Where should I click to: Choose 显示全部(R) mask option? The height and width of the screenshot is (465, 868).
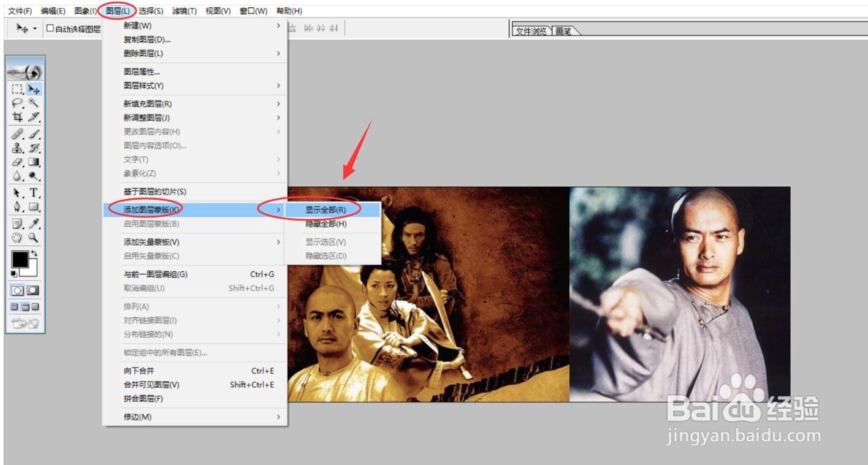(x=332, y=210)
